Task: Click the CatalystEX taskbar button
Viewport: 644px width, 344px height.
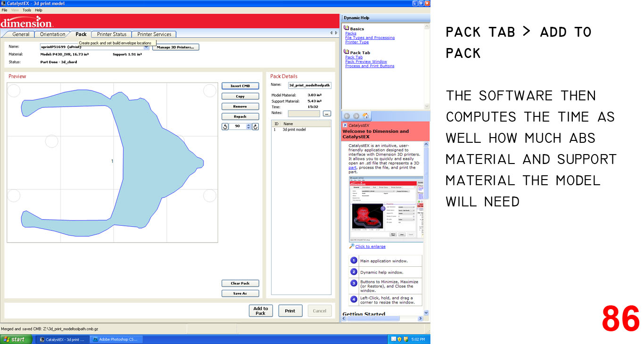Action: coord(62,339)
